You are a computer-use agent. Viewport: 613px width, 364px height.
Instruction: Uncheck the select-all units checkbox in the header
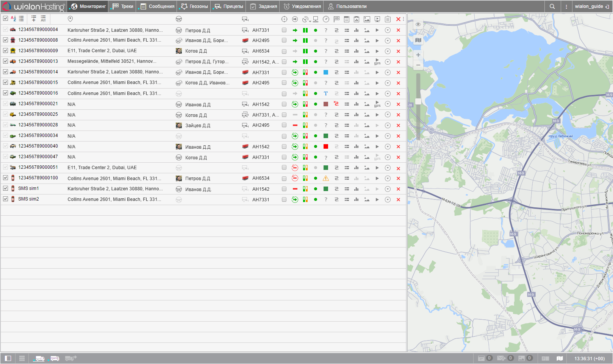[5, 19]
